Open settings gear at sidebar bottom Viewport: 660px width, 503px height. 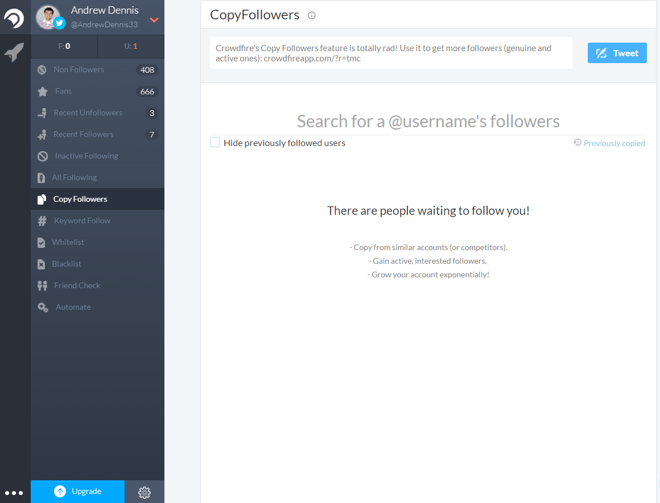(x=144, y=492)
